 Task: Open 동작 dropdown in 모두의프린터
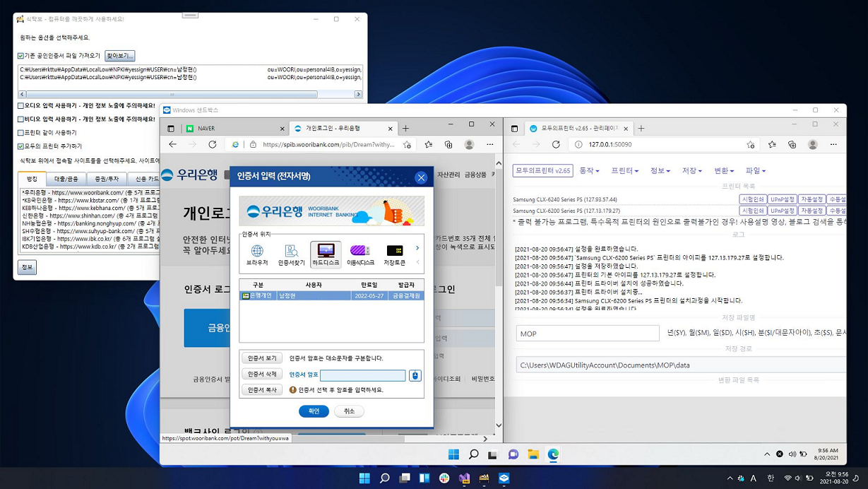coord(589,170)
